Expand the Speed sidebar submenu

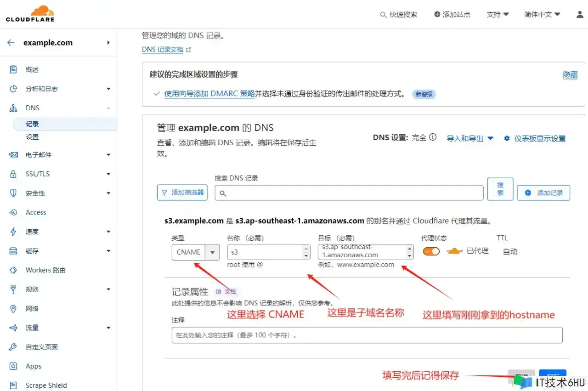coord(108,232)
